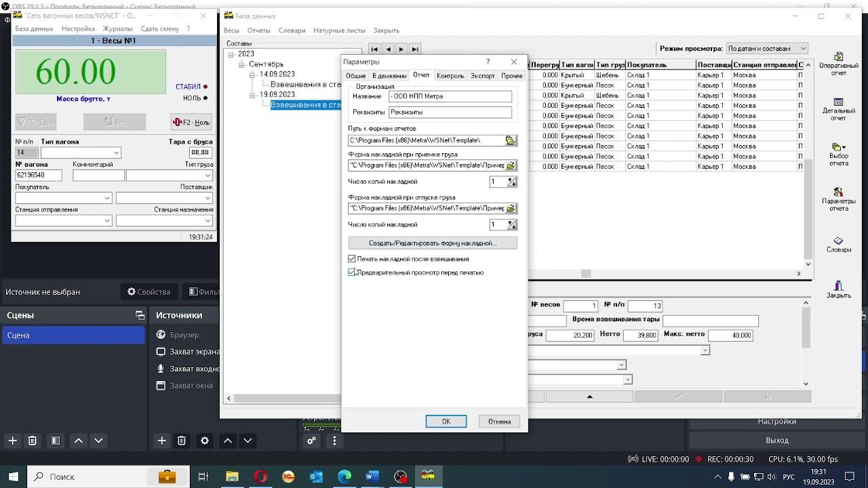Open the Отчеты menu in База данных window
The width and height of the screenshot is (868, 488).
pyautogui.click(x=259, y=30)
